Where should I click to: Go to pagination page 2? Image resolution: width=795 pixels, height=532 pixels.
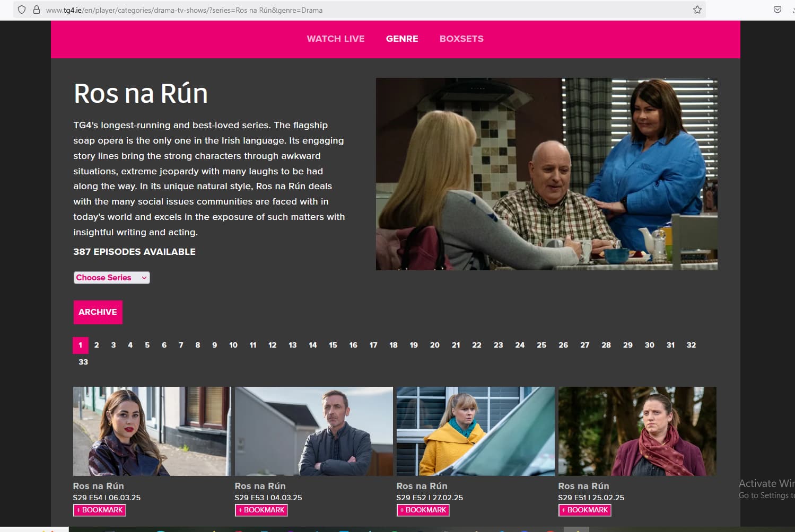[97, 345]
